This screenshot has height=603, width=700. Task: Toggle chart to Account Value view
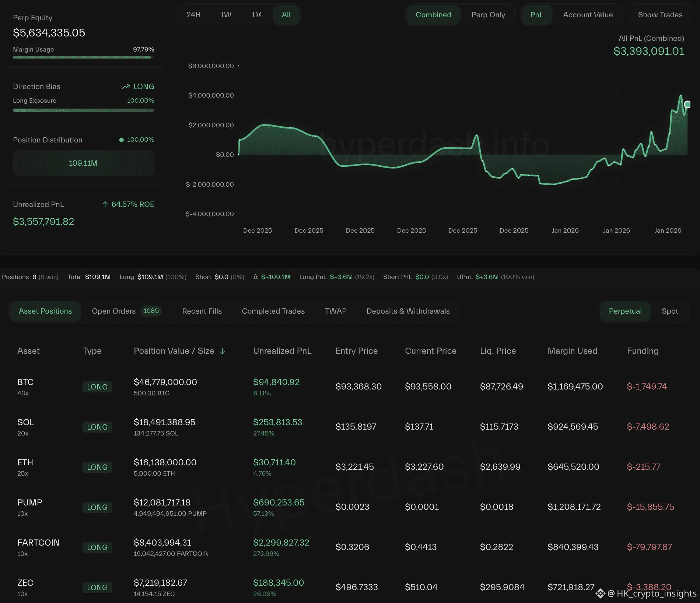tap(588, 15)
